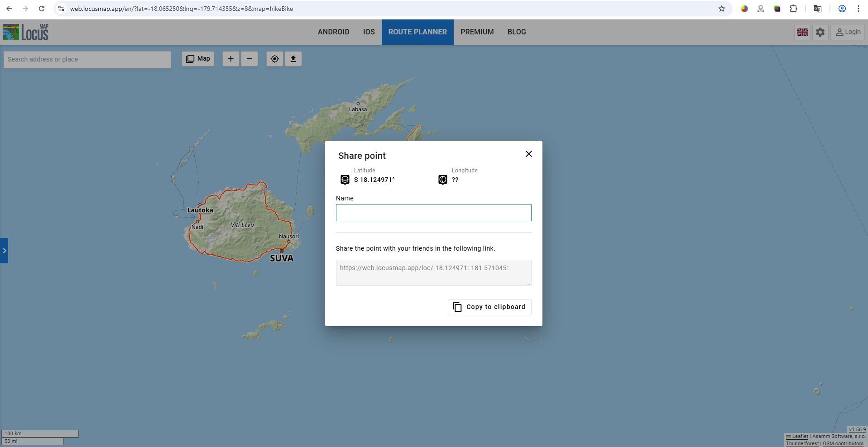The width and height of the screenshot is (868, 447).
Task: Click the Login button
Action: pyautogui.click(x=848, y=32)
